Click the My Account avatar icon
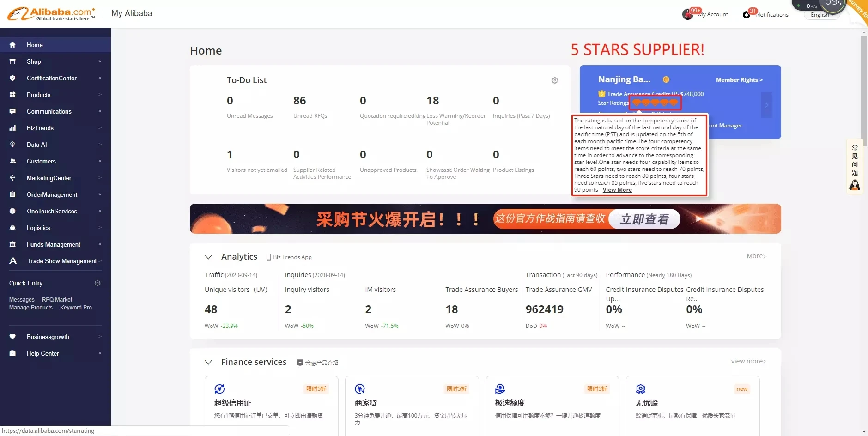This screenshot has height=436, width=868. (x=687, y=15)
